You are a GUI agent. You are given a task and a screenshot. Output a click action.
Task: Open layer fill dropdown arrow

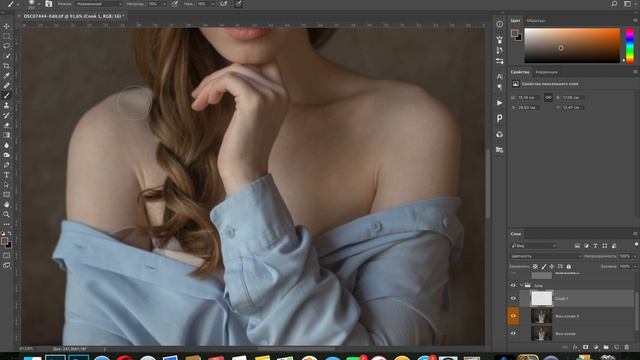point(635,267)
